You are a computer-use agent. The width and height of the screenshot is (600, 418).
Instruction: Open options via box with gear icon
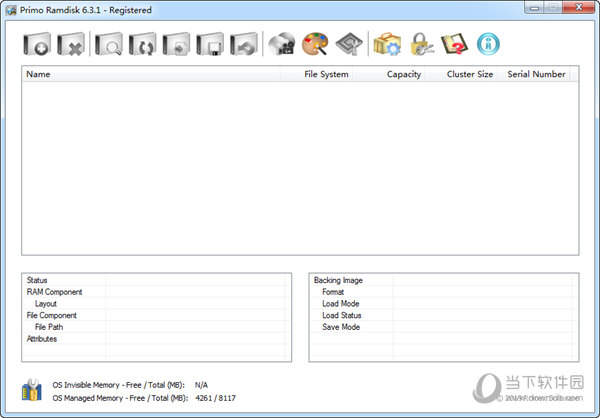tap(385, 44)
